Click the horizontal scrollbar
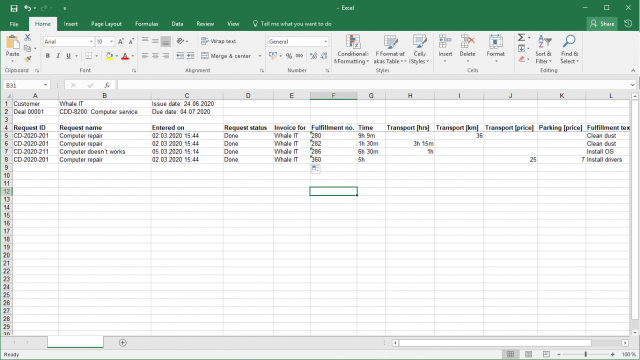640x360 pixels. click(x=495, y=343)
